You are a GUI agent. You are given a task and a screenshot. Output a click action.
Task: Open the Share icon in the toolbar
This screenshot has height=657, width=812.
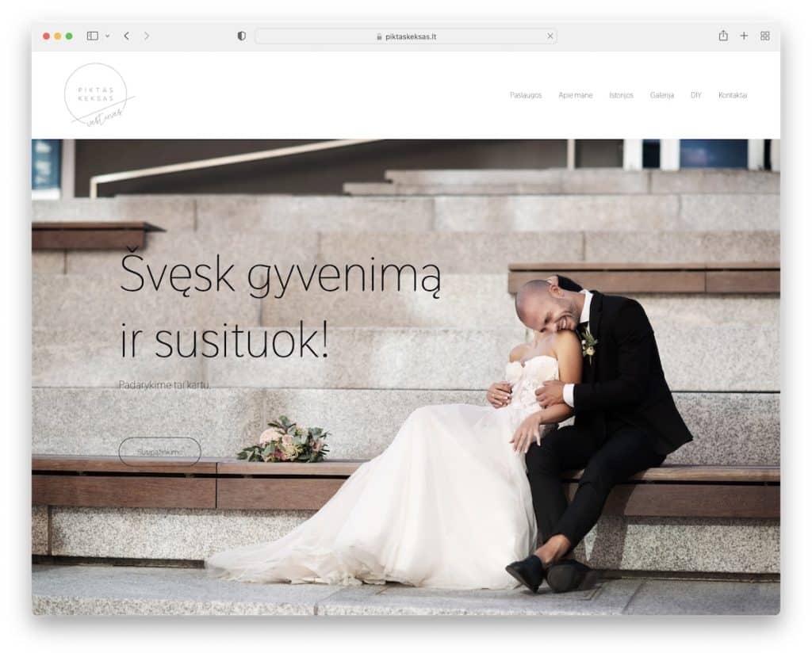click(x=723, y=36)
